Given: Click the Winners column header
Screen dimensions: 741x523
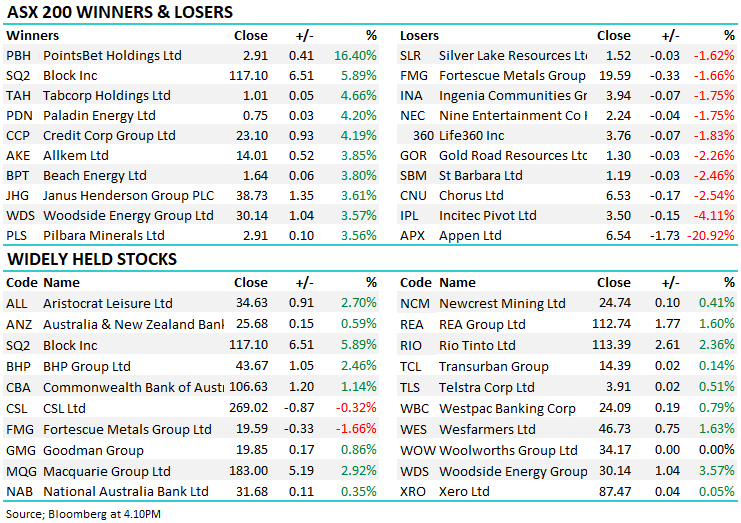Looking at the screenshot, I should tap(33, 35).
